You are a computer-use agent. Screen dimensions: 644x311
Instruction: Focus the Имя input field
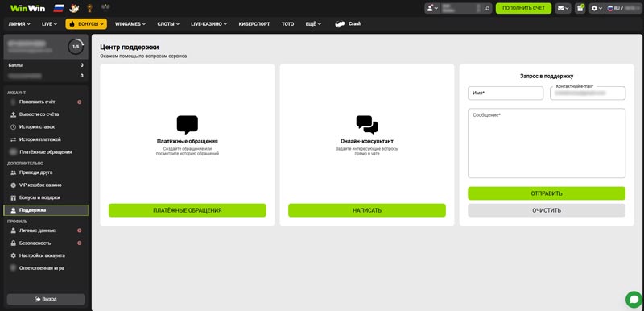(506, 93)
